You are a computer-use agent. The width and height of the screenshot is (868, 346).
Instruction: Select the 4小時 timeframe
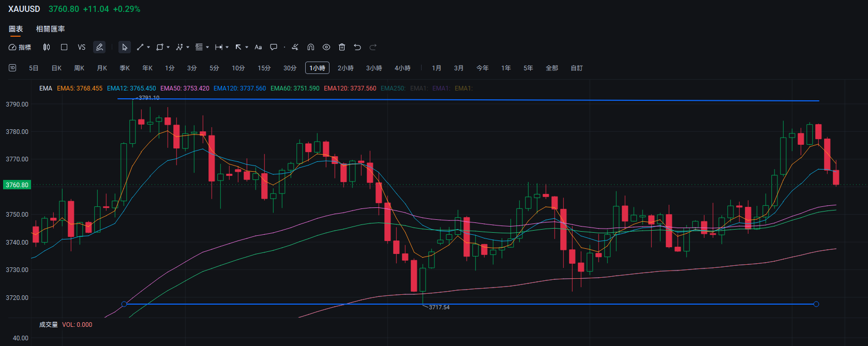[402, 68]
